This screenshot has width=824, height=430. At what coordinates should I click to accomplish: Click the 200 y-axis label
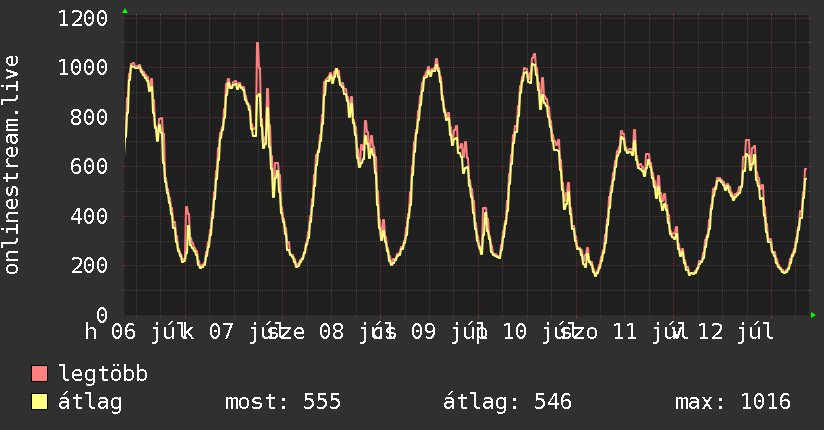89,265
